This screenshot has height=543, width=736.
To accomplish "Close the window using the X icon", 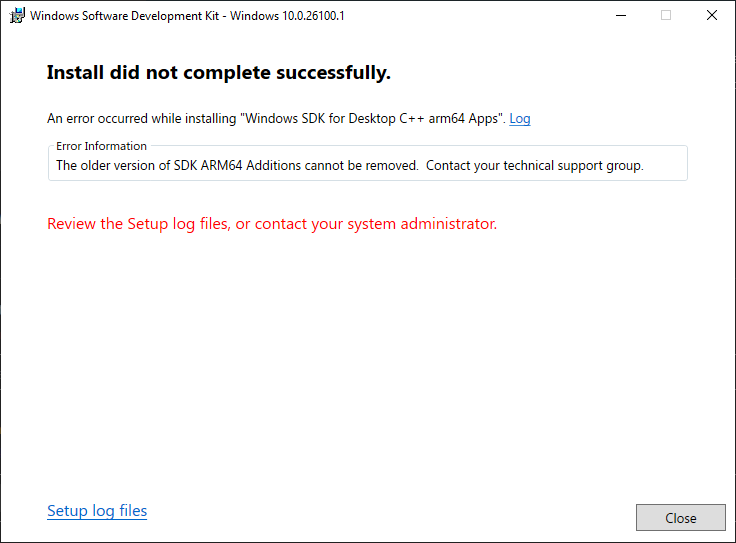I will coord(712,15).
